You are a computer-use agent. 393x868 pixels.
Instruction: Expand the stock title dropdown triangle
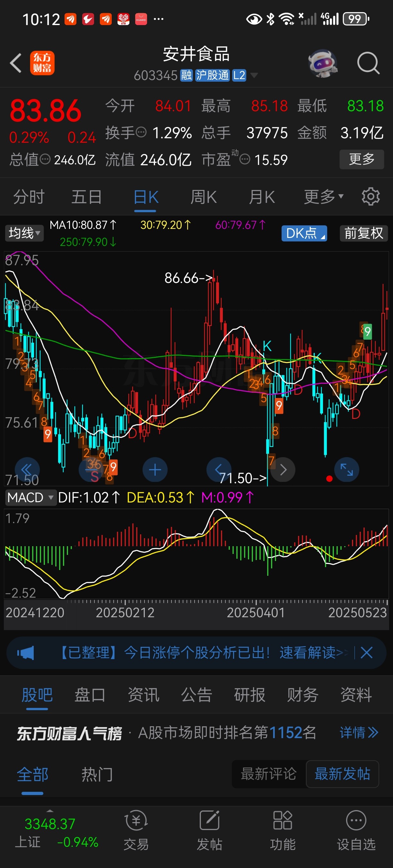click(x=254, y=75)
